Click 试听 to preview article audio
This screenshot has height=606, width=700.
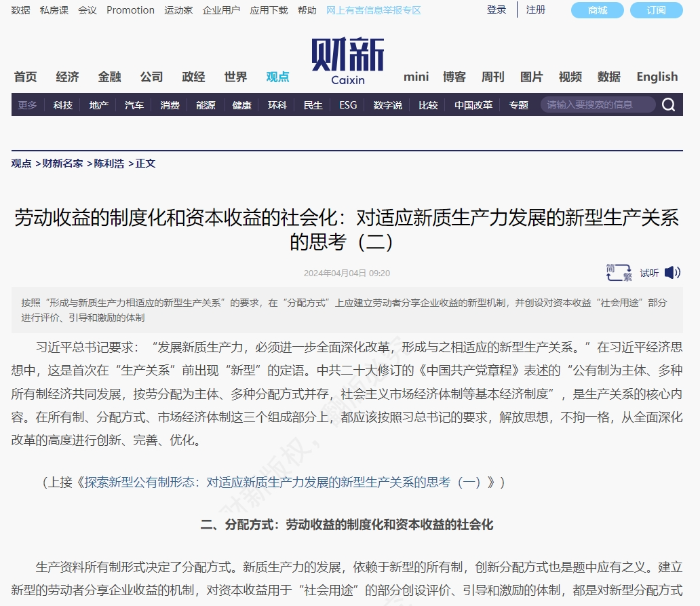[648, 272]
